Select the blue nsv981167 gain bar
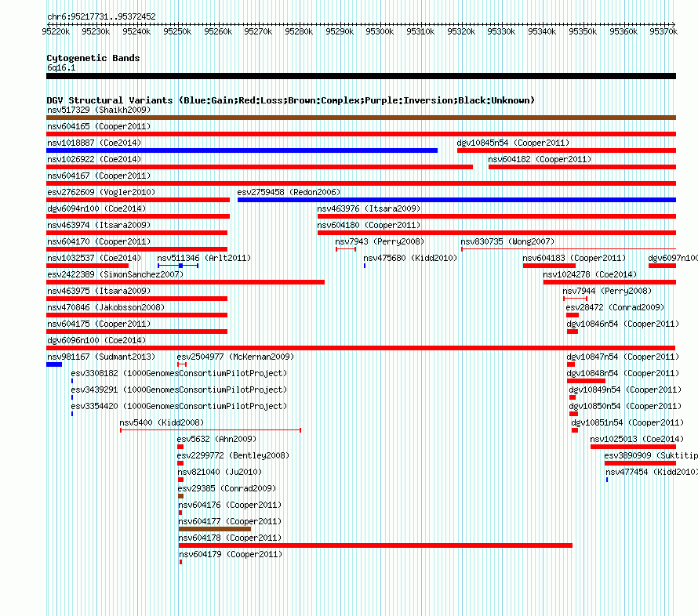Image resolution: width=698 pixels, height=616 pixels. click(54, 364)
